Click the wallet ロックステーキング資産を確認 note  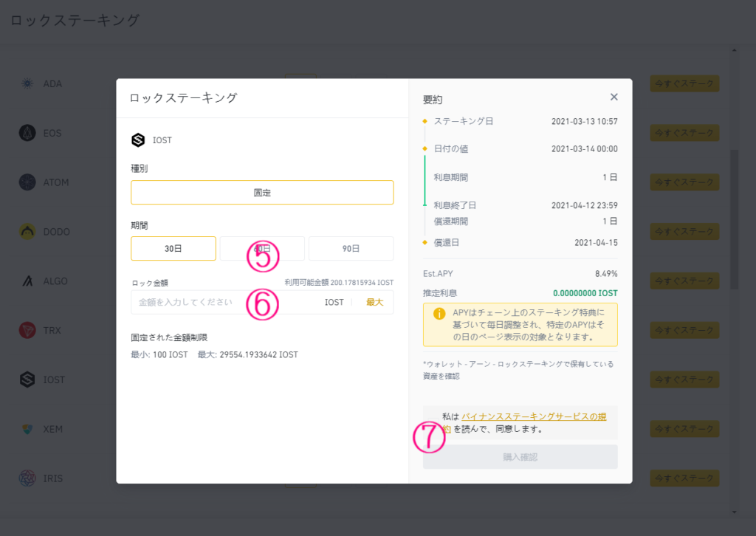click(518, 370)
